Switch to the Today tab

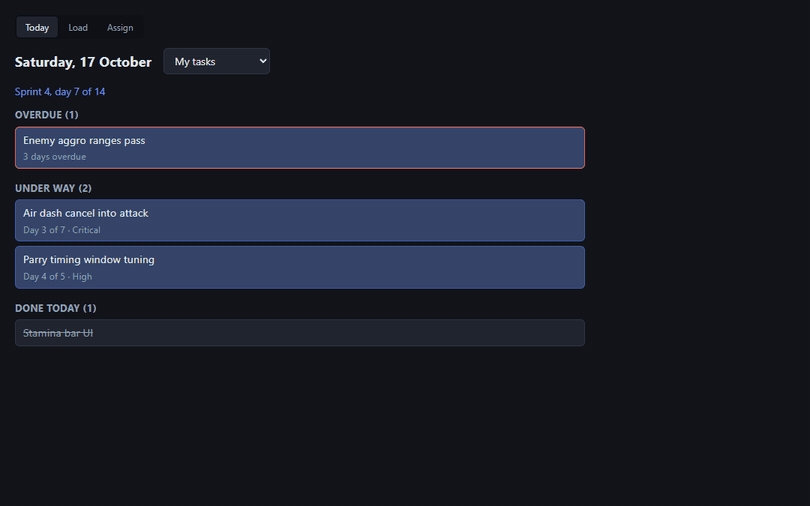pos(37,27)
